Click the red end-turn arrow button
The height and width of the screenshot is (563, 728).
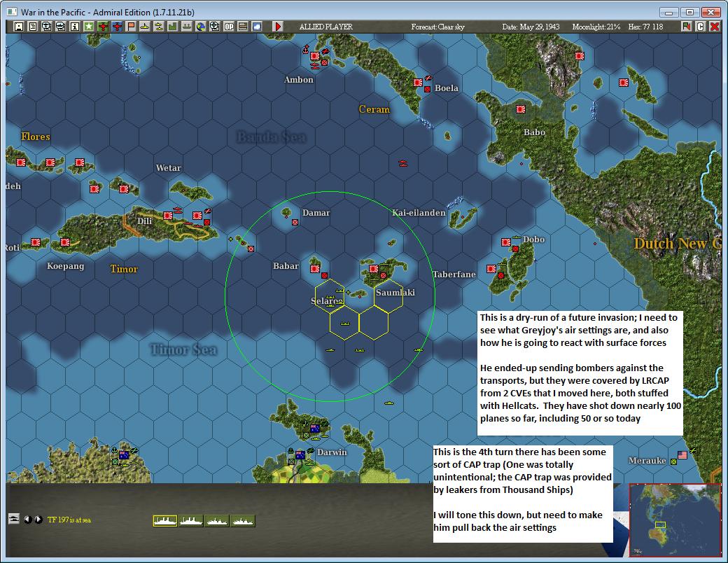click(x=278, y=27)
